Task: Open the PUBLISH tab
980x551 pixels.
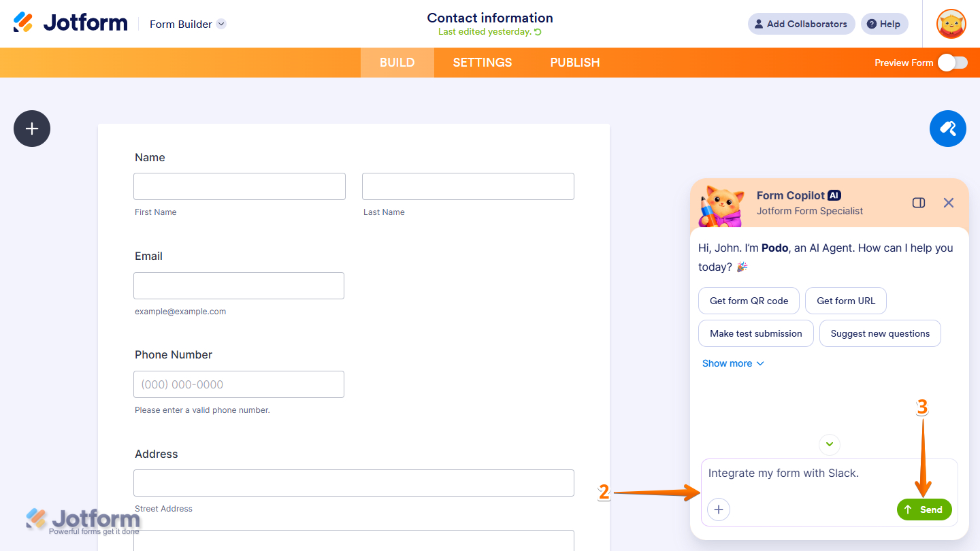Action: click(x=574, y=62)
